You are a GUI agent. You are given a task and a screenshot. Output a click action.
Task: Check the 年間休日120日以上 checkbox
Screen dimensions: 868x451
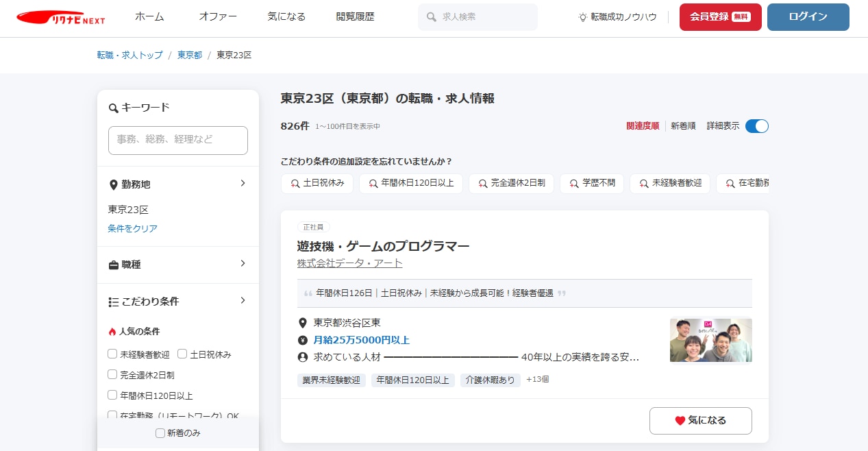click(112, 395)
